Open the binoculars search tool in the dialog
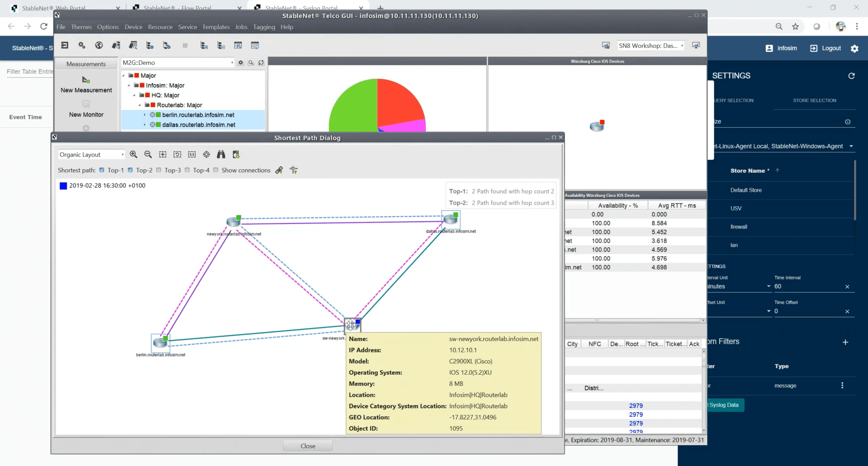Image resolution: width=868 pixels, height=466 pixels. coord(221,154)
